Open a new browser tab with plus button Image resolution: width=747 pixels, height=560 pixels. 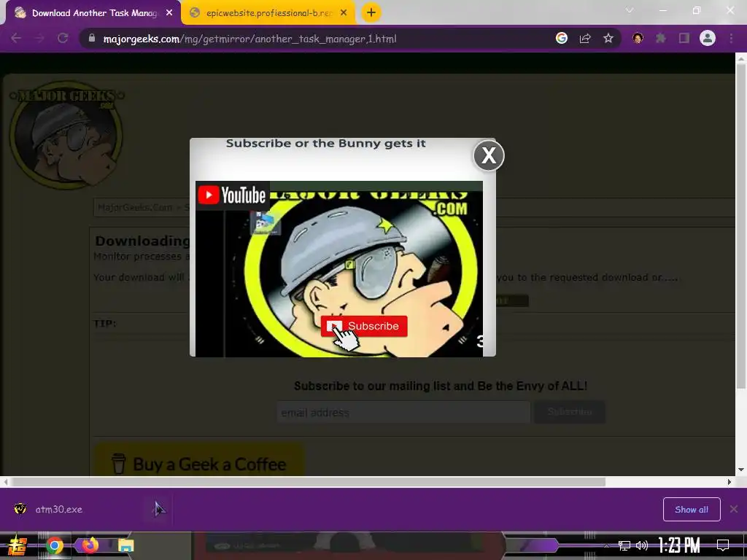click(x=371, y=13)
